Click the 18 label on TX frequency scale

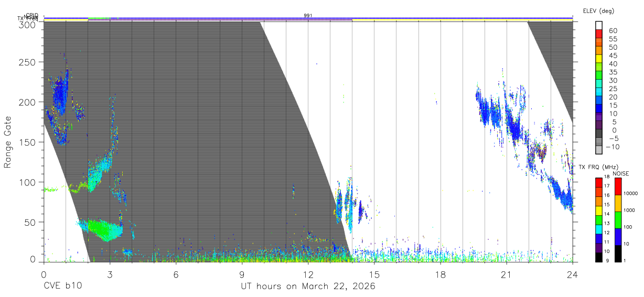tap(606, 177)
